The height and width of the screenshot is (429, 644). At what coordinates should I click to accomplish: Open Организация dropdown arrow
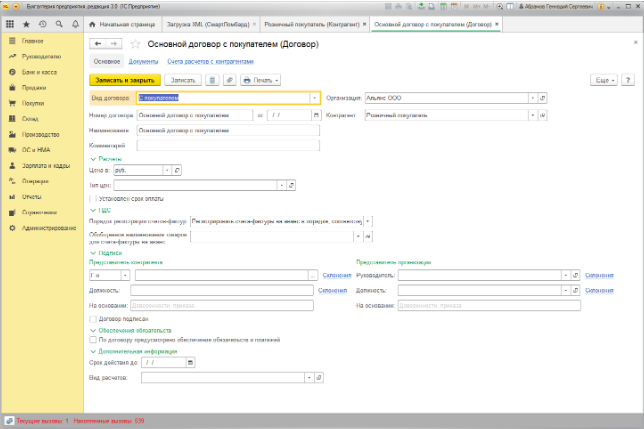point(533,98)
